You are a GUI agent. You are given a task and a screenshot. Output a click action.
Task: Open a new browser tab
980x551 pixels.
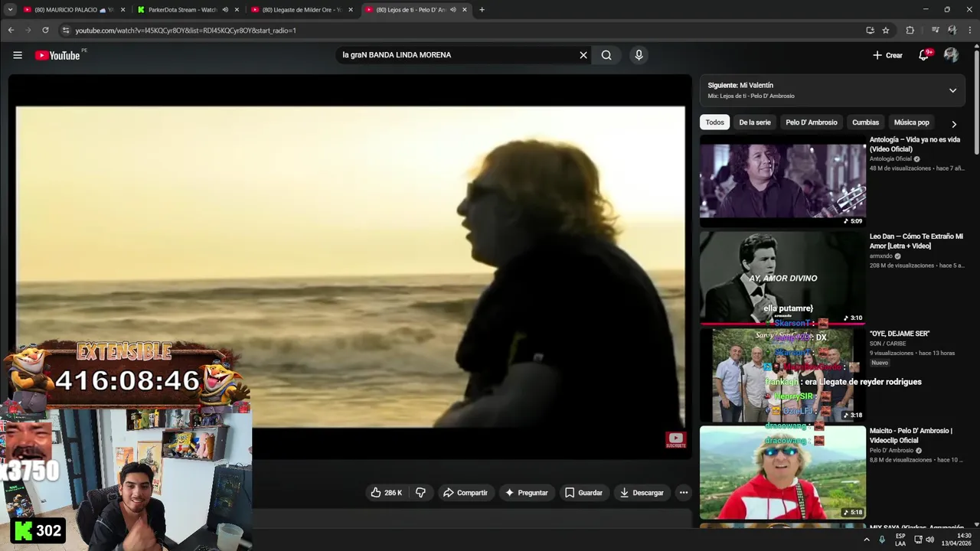click(482, 10)
